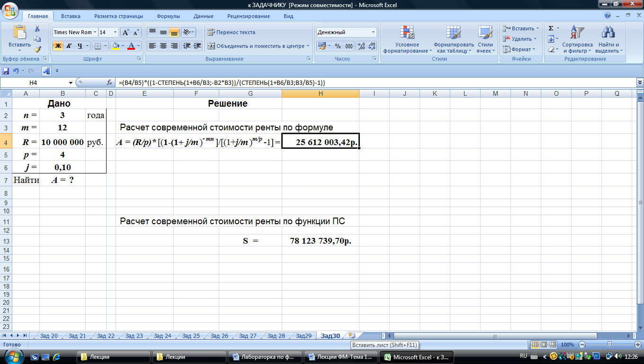The image size is (644, 364).
Task: Click the zoom slider handle
Action: (x=609, y=345)
